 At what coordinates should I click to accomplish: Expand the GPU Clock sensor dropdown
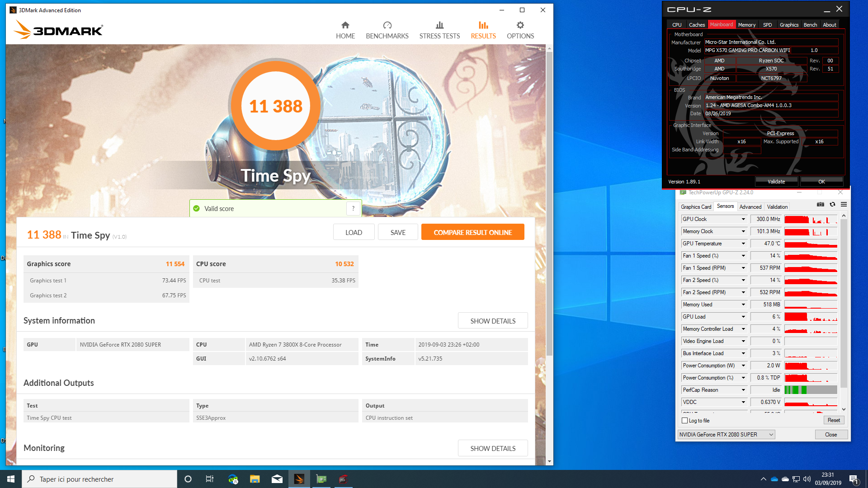pos(743,219)
